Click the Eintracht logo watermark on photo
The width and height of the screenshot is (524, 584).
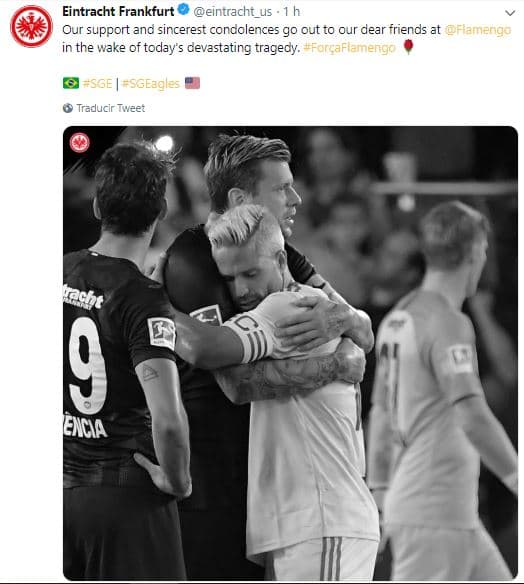[79, 143]
